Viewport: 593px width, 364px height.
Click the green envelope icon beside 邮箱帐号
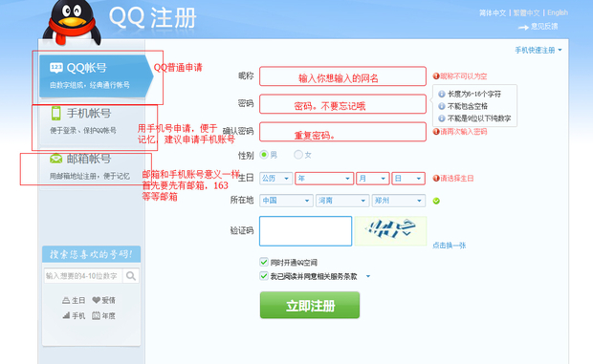click(x=56, y=159)
